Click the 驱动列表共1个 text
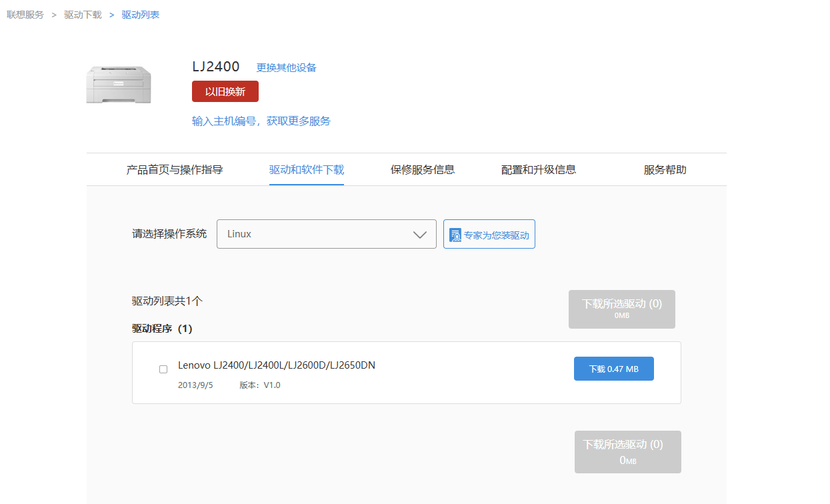 [x=167, y=301]
